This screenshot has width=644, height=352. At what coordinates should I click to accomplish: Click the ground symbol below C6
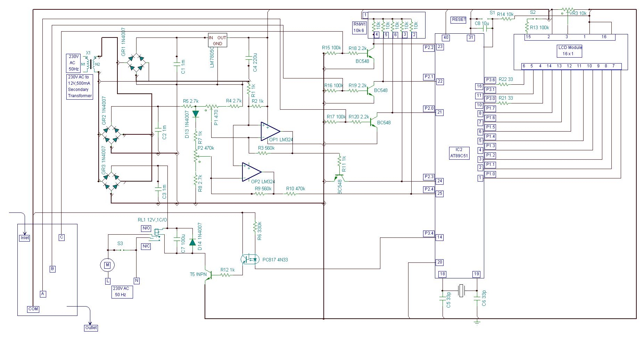tap(477, 322)
